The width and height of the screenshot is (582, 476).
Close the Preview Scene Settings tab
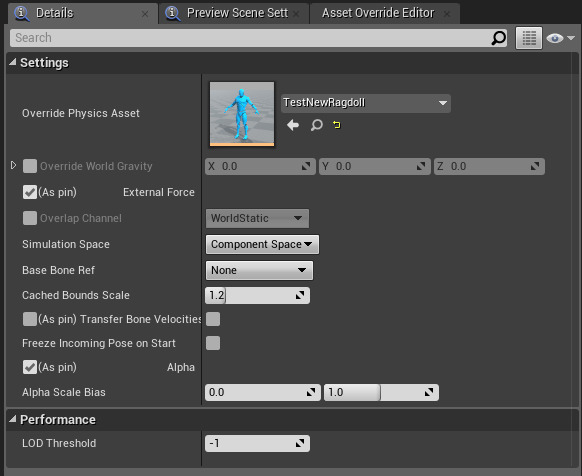[296, 14]
